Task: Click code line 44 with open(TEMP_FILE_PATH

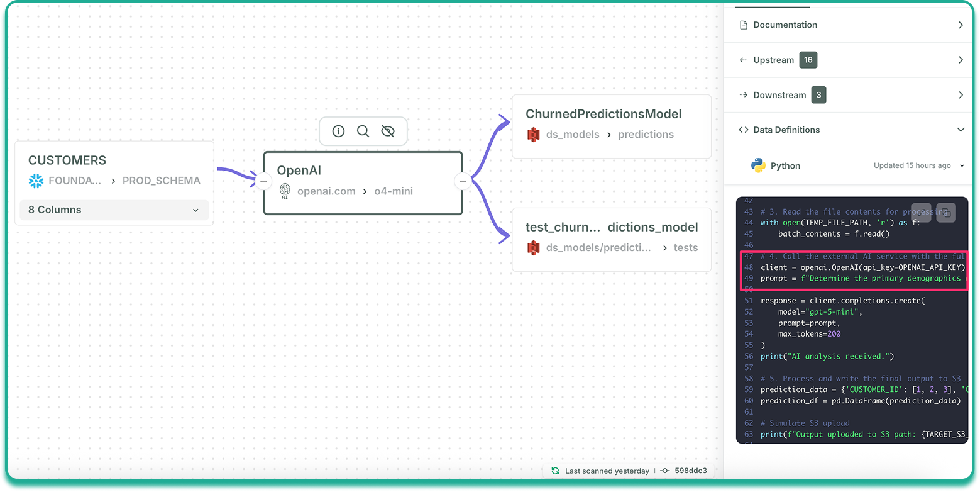Action: (840, 223)
